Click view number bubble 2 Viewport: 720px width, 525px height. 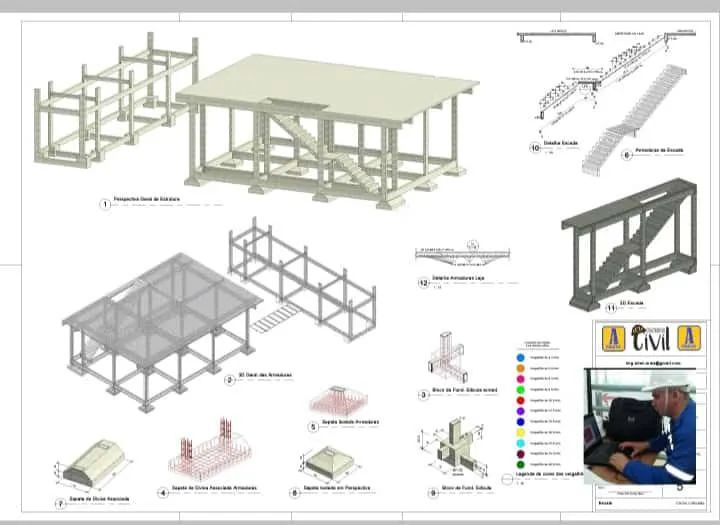[230, 380]
